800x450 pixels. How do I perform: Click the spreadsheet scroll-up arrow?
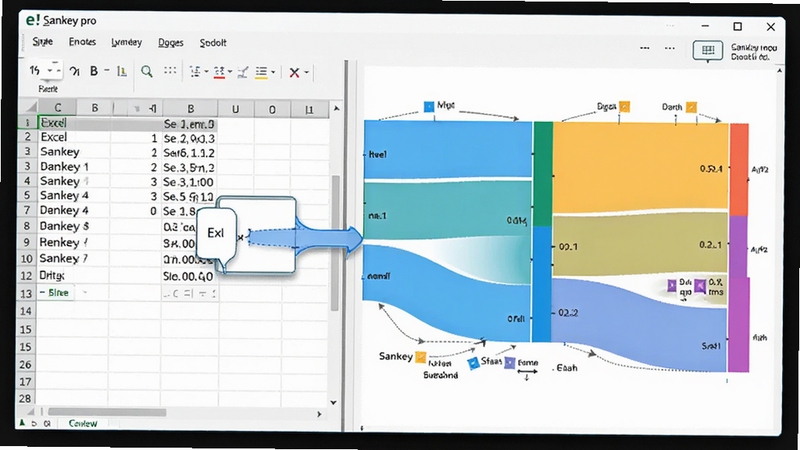click(336, 108)
